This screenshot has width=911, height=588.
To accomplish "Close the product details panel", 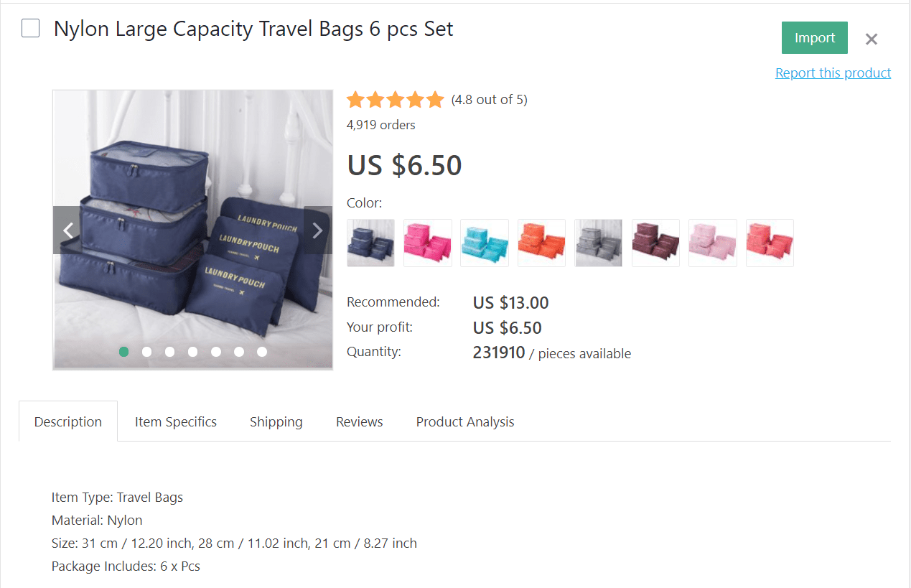I will click(x=871, y=39).
